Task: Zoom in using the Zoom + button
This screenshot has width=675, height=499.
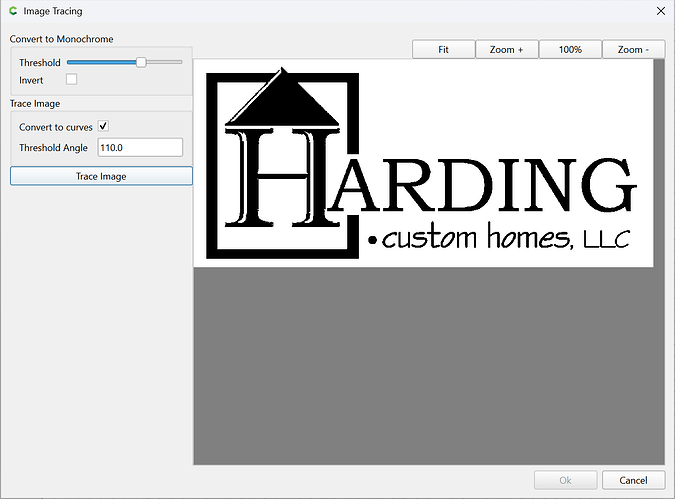Action: [x=507, y=50]
